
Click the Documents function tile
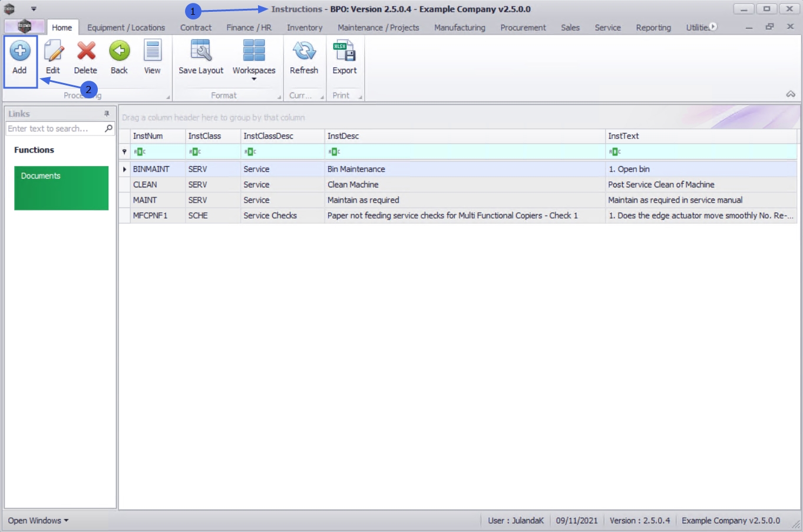(x=61, y=188)
